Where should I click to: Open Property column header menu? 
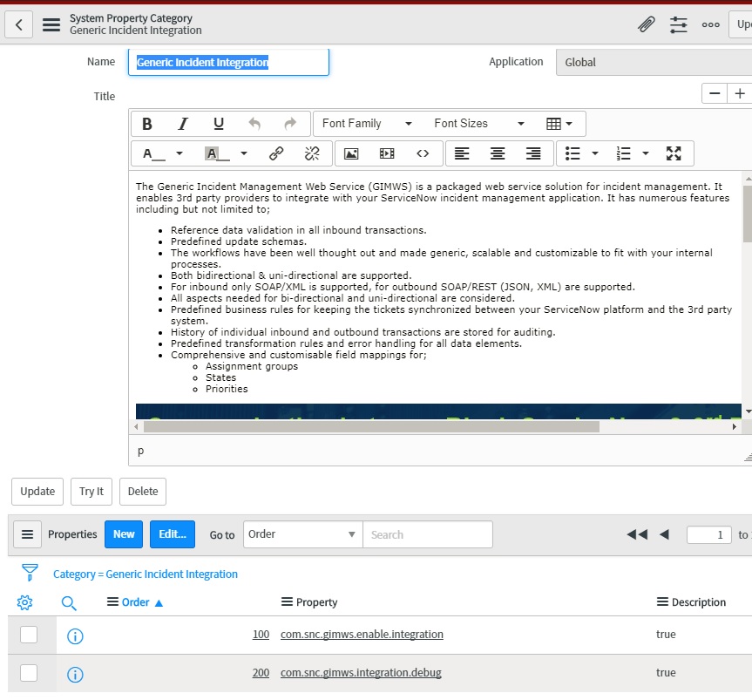click(x=287, y=602)
